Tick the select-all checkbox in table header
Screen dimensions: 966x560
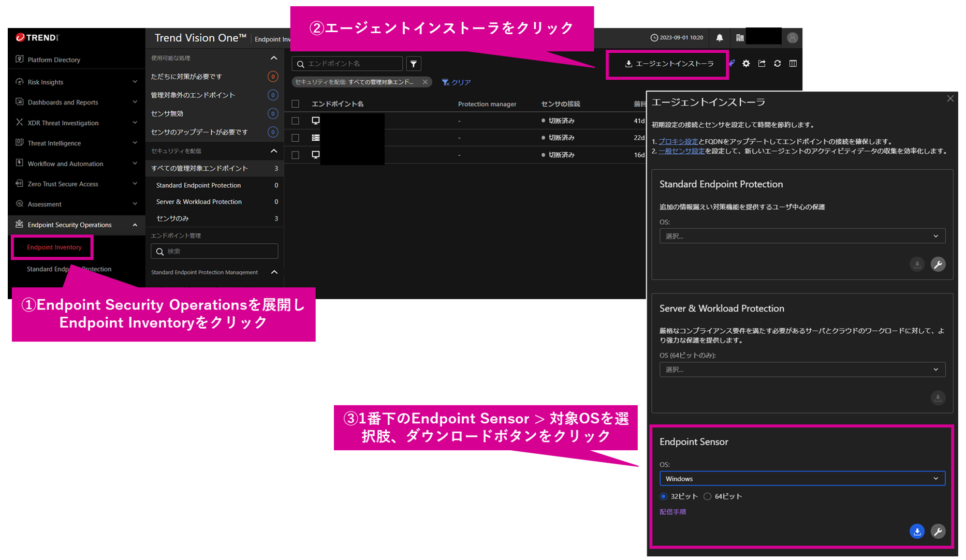point(296,104)
